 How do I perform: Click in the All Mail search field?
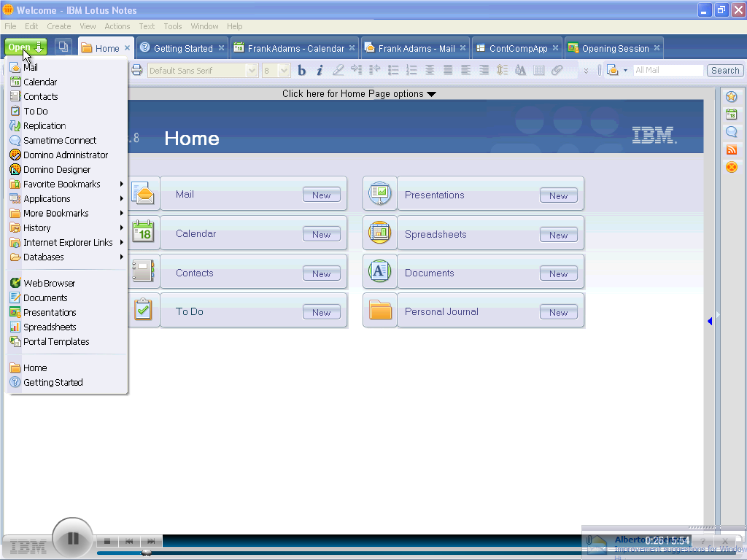668,71
